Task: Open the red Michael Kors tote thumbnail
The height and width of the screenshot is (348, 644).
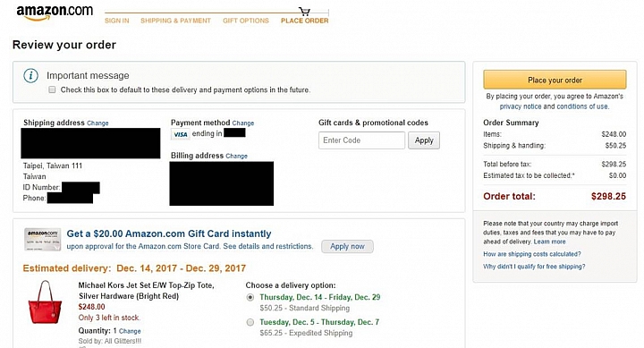Action: 45,302
